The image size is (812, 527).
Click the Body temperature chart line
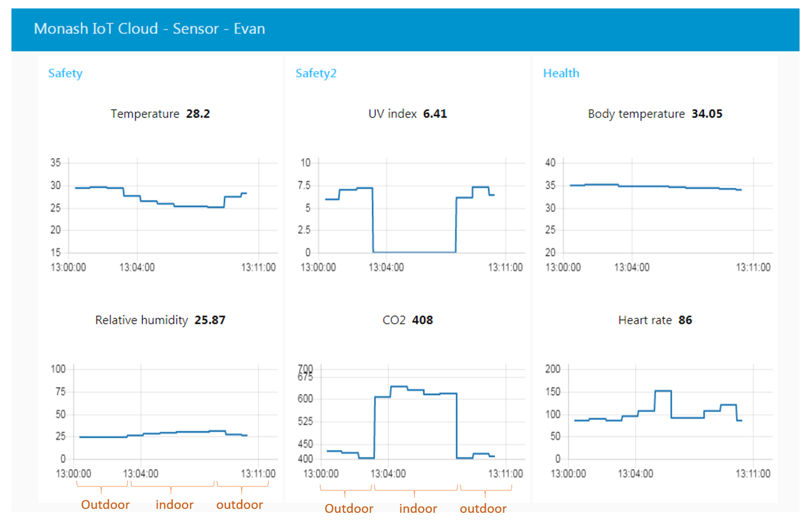[x=643, y=186]
